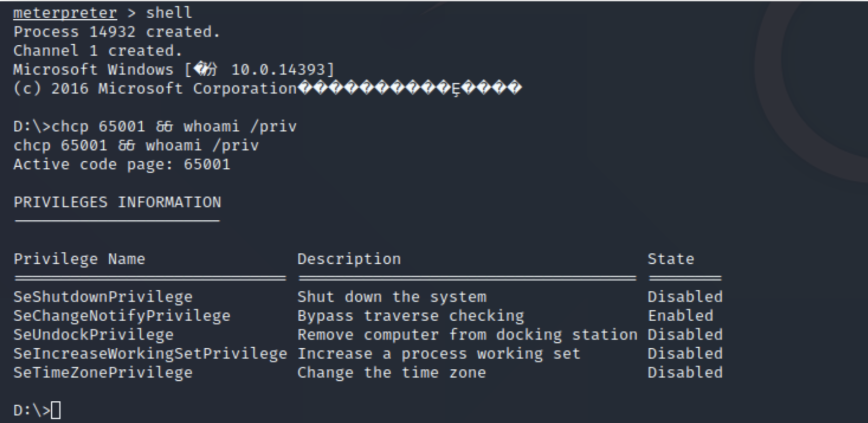The image size is (868, 423).
Task: Click the Description column header
Action: (349, 259)
